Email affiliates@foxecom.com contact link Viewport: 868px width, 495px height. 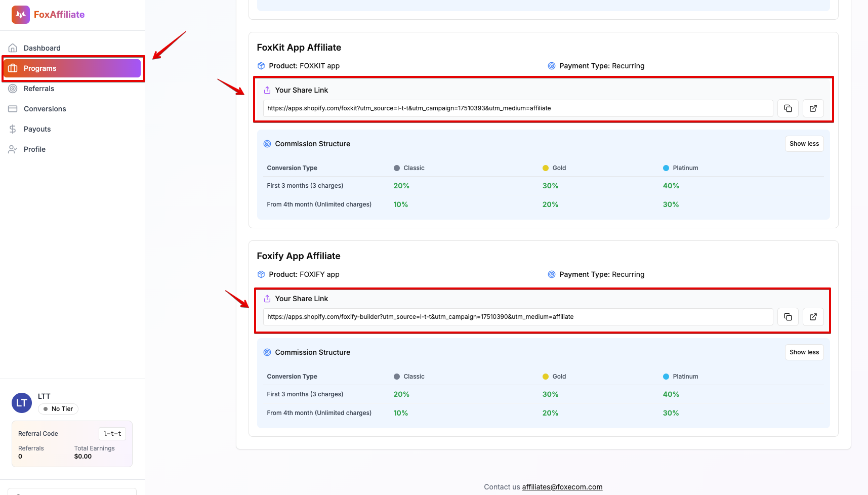(x=562, y=487)
